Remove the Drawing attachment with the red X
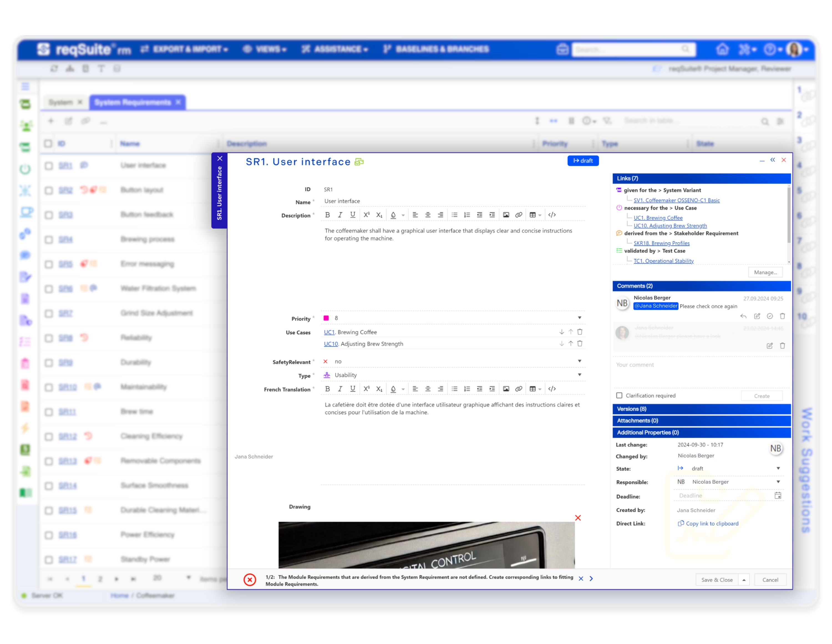Viewport: 832px width, 644px height. tap(578, 518)
